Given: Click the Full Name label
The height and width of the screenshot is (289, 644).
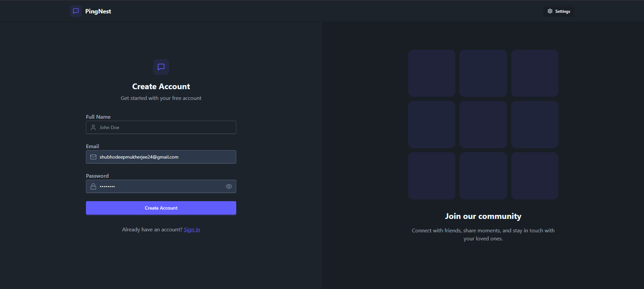Looking at the screenshot, I should pyautogui.click(x=98, y=117).
